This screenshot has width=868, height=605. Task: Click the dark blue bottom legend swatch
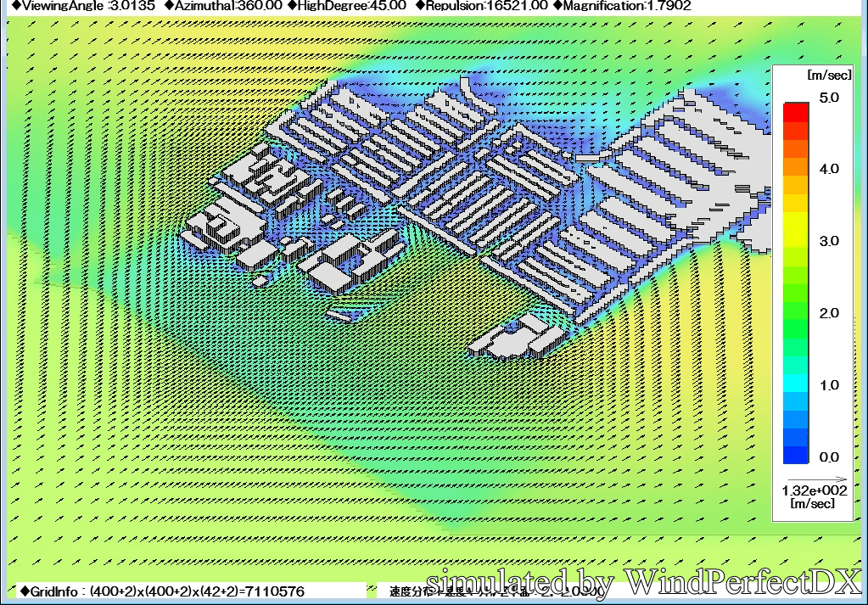(x=795, y=455)
